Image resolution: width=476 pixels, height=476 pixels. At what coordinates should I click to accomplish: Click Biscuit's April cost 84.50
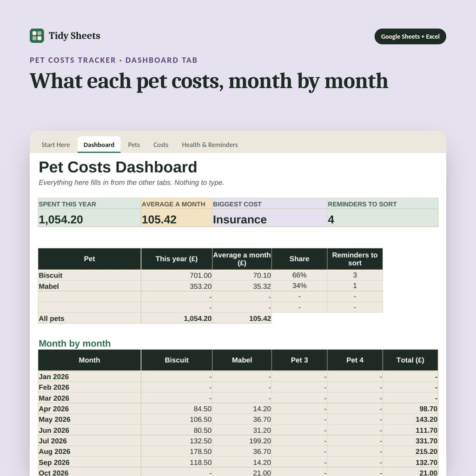[x=177, y=409]
